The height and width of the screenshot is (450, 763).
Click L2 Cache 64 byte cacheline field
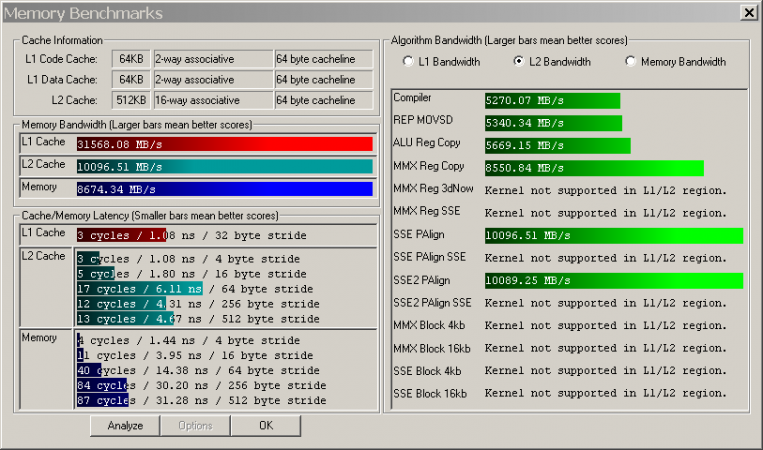coord(324,100)
